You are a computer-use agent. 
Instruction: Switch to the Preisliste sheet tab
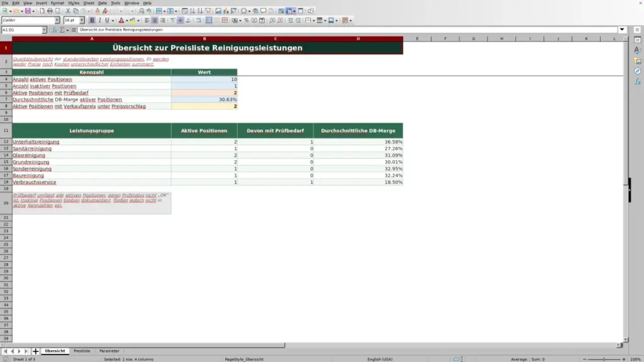click(82, 351)
